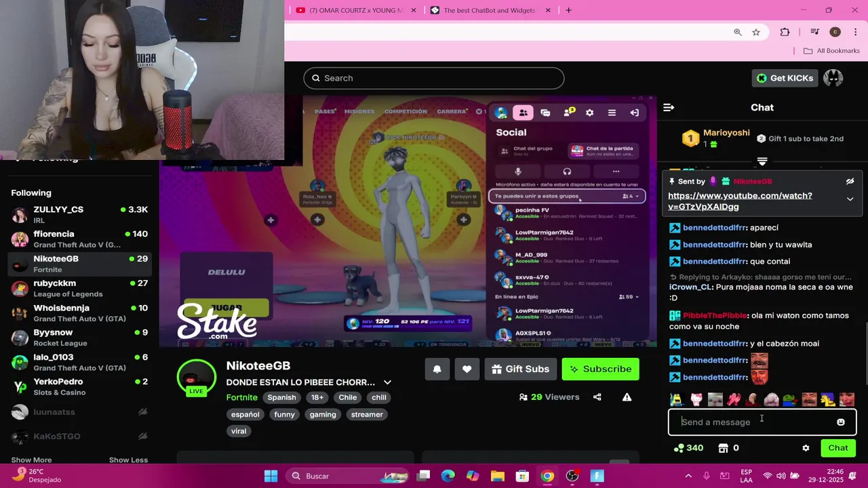
Task: Open Chrome media control icon
Action: coord(814,32)
